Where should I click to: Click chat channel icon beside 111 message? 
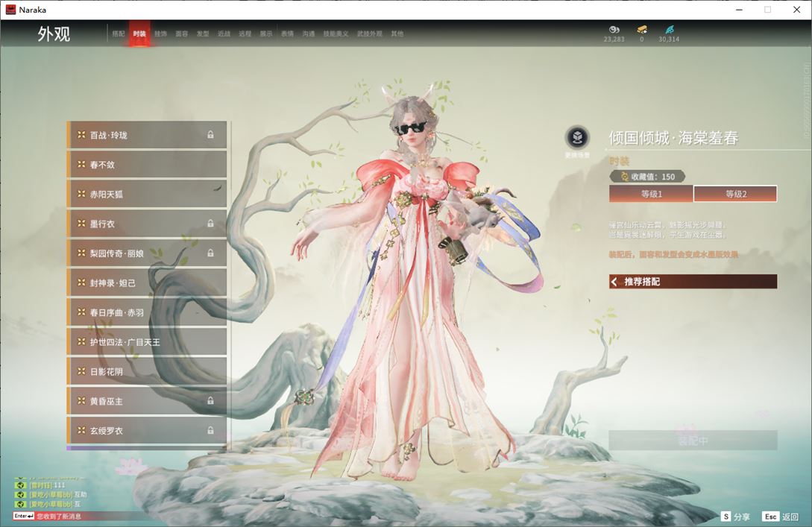pyautogui.click(x=20, y=485)
